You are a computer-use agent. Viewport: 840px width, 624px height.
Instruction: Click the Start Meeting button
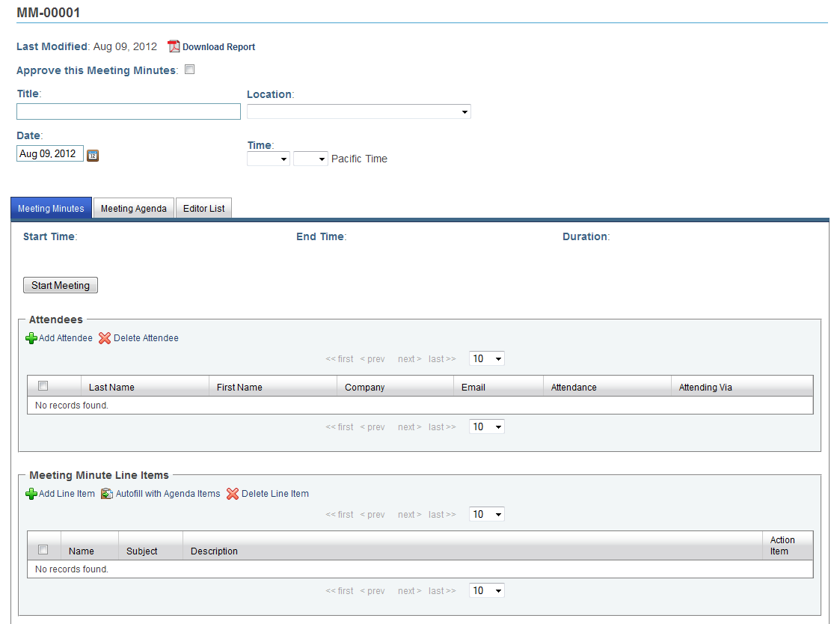pyautogui.click(x=61, y=285)
